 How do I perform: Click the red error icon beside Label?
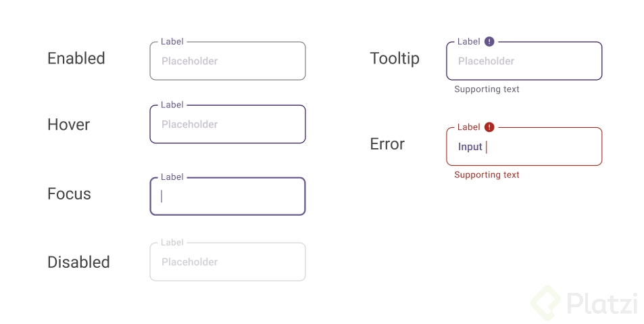click(490, 127)
